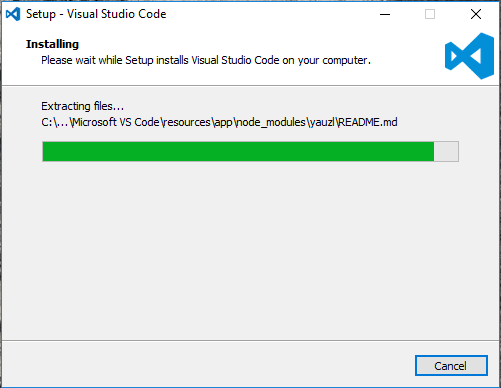
Task: Minimize the Setup window
Action: 385,14
